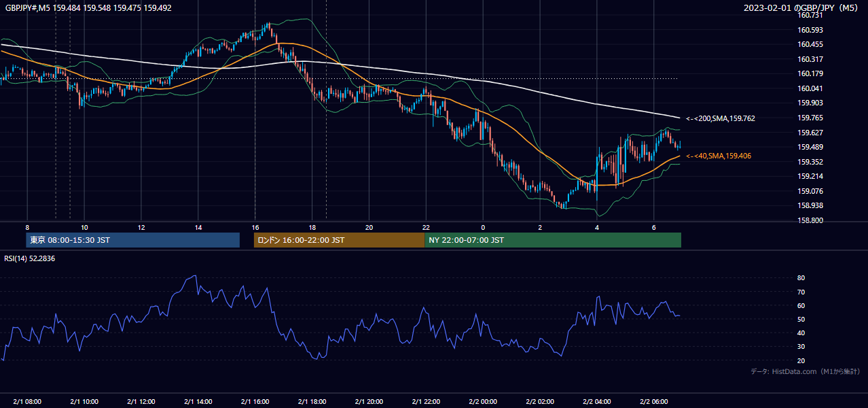
Task: Click hour 12 on the price chart time axis
Action: click(x=141, y=227)
